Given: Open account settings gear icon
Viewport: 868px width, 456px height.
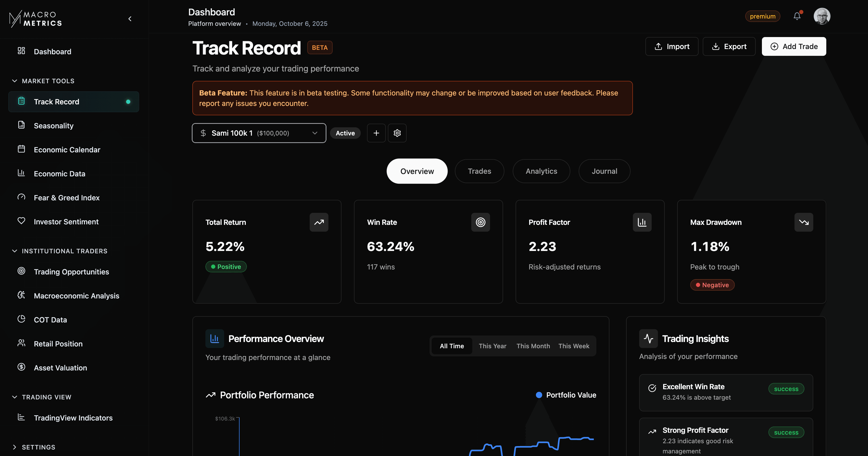Looking at the screenshot, I should (397, 133).
